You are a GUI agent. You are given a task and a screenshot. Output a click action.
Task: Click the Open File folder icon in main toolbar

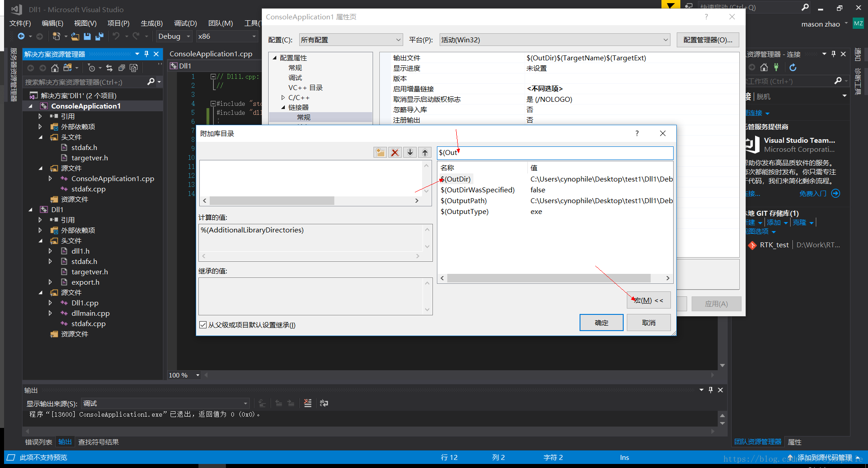[x=75, y=36]
